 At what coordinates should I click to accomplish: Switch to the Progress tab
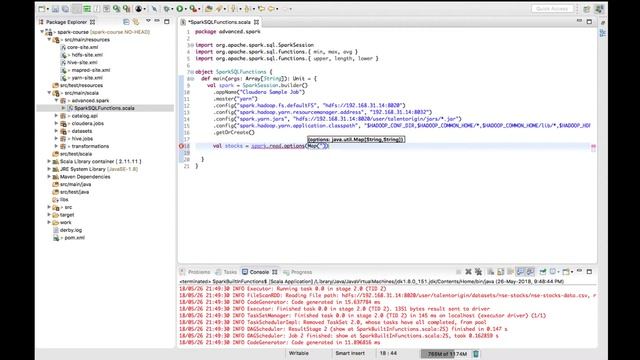pyautogui.click(x=298, y=272)
